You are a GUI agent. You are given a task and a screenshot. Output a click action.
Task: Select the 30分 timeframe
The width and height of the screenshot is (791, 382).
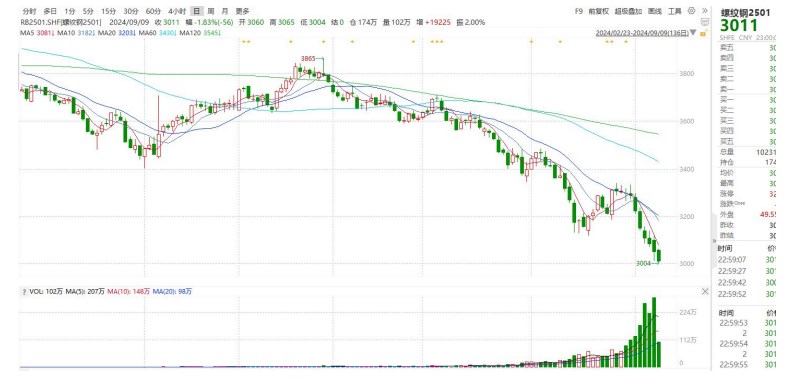(x=131, y=11)
